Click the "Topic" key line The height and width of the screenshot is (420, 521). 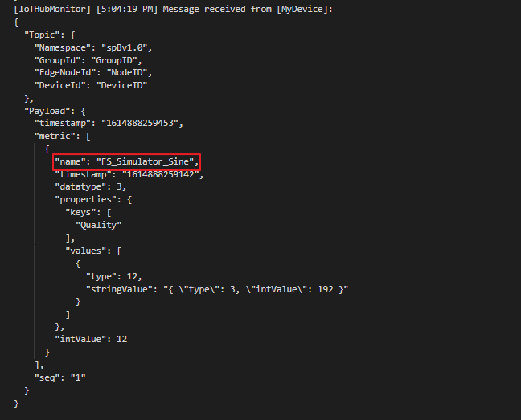(50, 35)
